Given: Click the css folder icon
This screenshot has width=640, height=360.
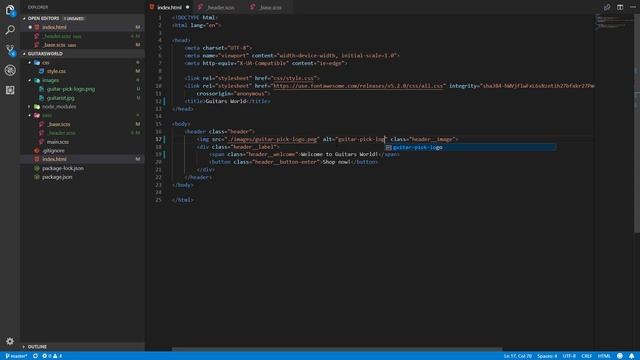Looking at the screenshot, I should [37, 62].
